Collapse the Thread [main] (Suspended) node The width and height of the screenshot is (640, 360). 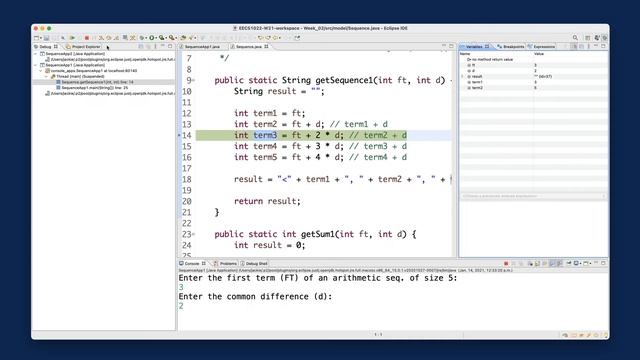point(46,76)
